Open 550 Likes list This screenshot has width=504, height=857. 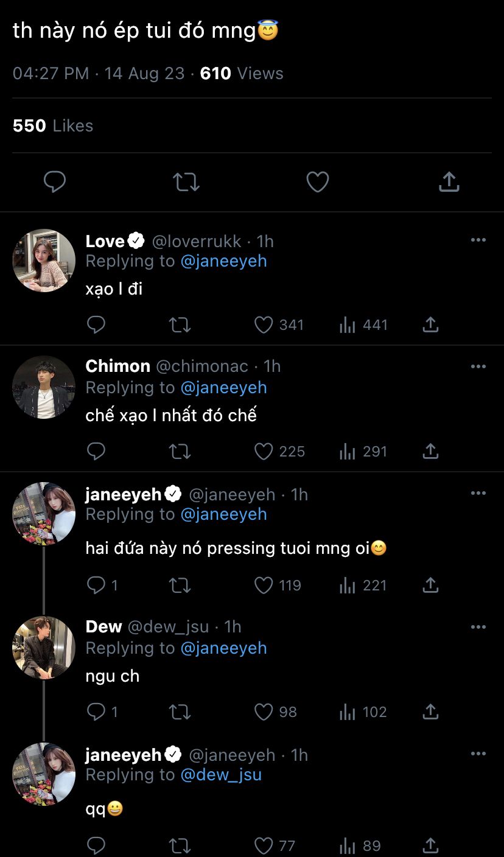[x=53, y=126]
